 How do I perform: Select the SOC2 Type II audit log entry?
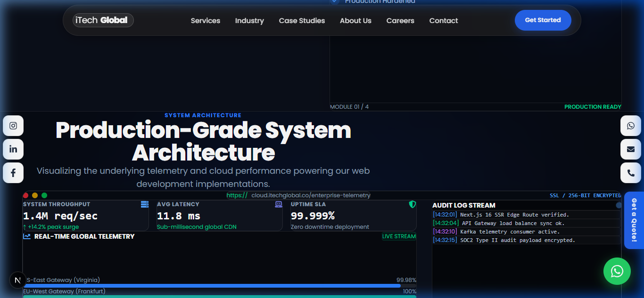click(x=527, y=240)
